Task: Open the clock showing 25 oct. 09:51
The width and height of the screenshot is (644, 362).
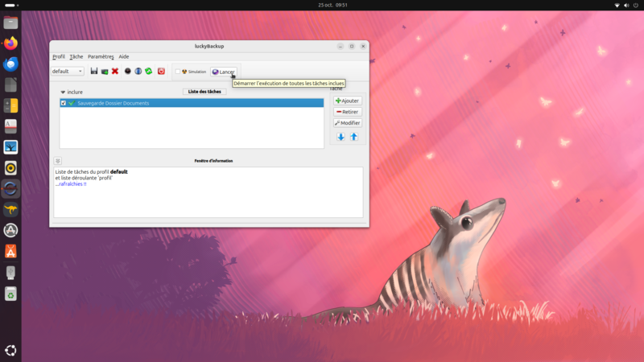Action: click(332, 5)
